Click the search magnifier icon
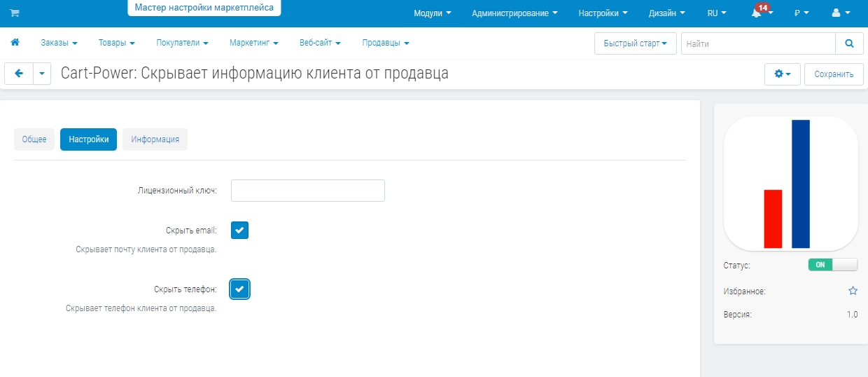 (849, 43)
